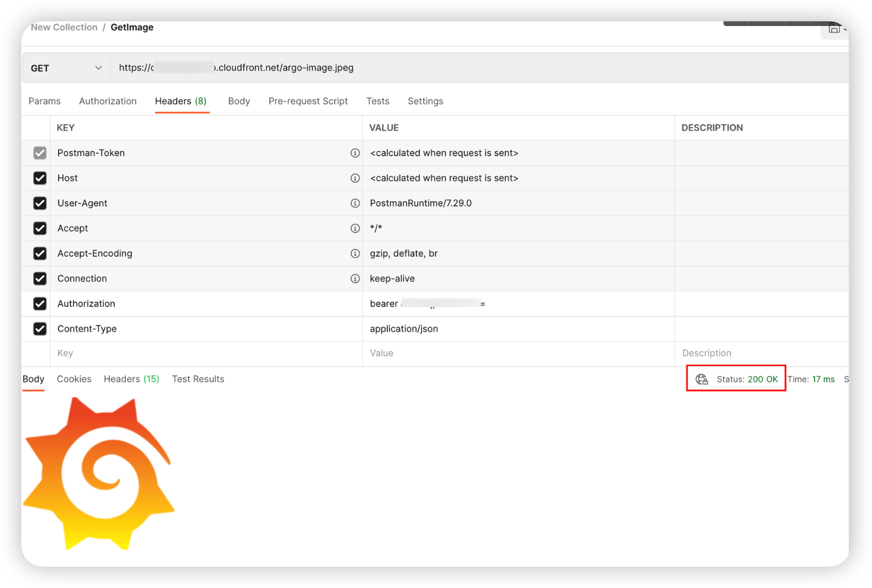872x588 pixels.
Task: Click the info icon in the Accept-Encoding row
Action: (355, 254)
